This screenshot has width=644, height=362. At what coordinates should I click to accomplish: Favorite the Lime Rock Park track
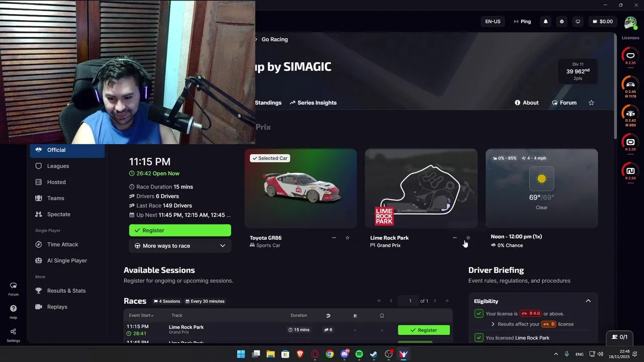coord(468,238)
